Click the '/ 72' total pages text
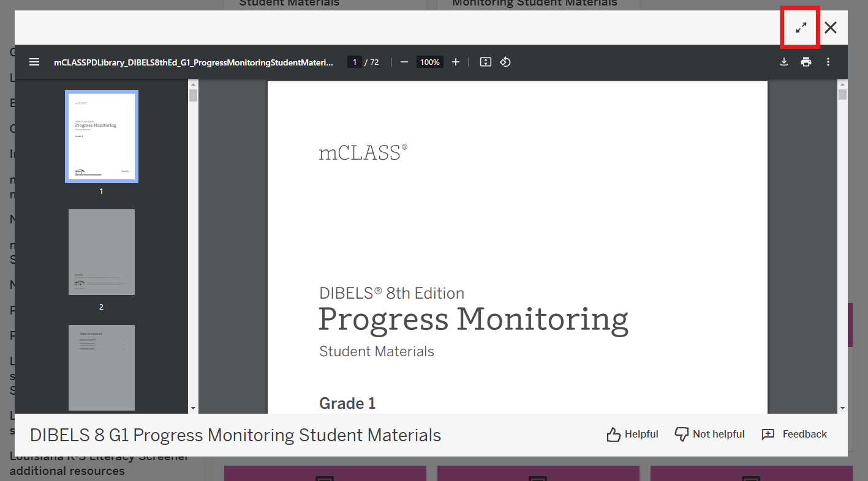The width and height of the screenshot is (868, 481). (372, 62)
